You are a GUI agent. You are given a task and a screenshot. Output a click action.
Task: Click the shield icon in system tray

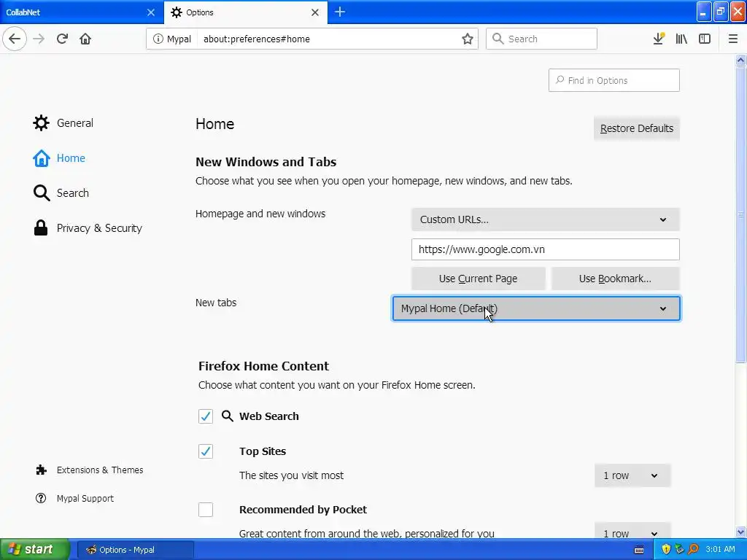666,549
